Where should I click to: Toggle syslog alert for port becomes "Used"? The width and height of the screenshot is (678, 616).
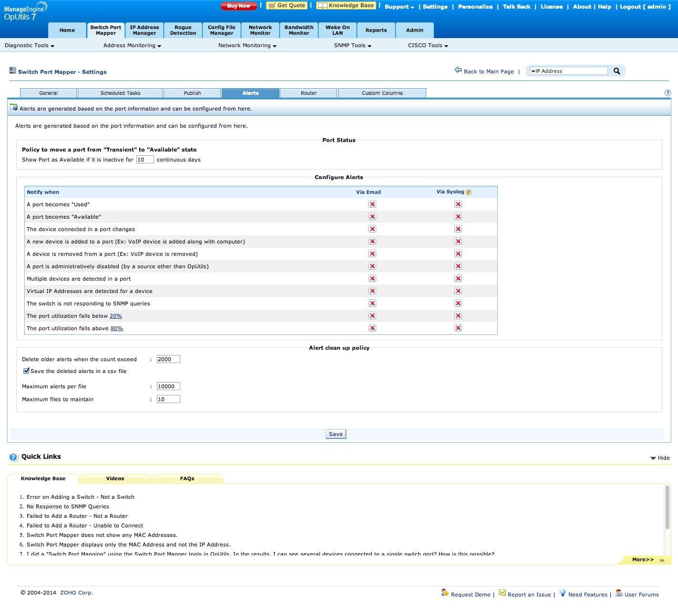[x=458, y=204]
